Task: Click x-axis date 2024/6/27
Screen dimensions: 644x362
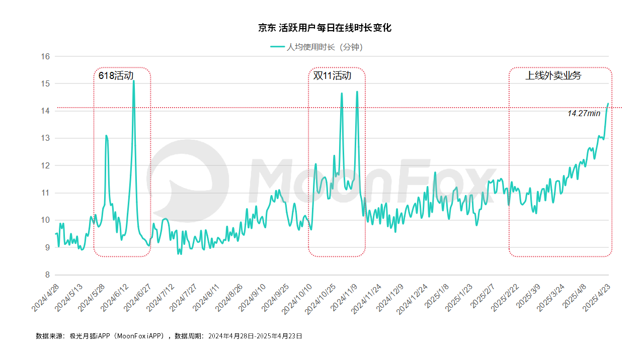Action: click(137, 297)
